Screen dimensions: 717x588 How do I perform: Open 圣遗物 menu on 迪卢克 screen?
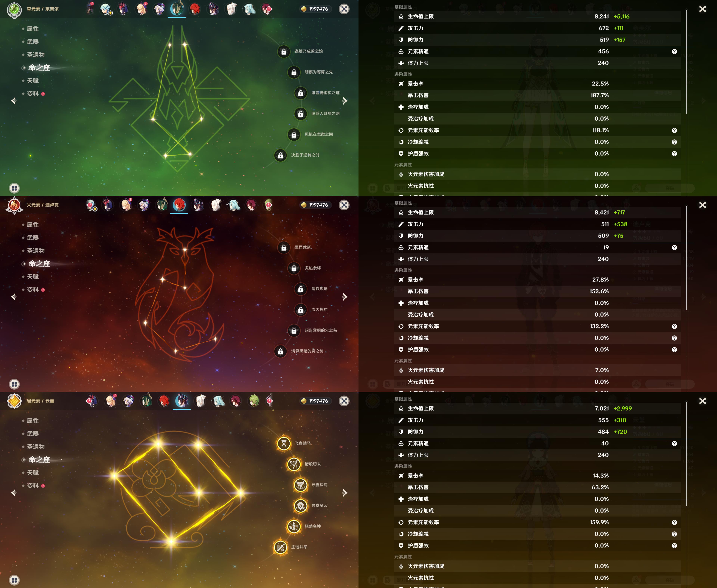36,251
